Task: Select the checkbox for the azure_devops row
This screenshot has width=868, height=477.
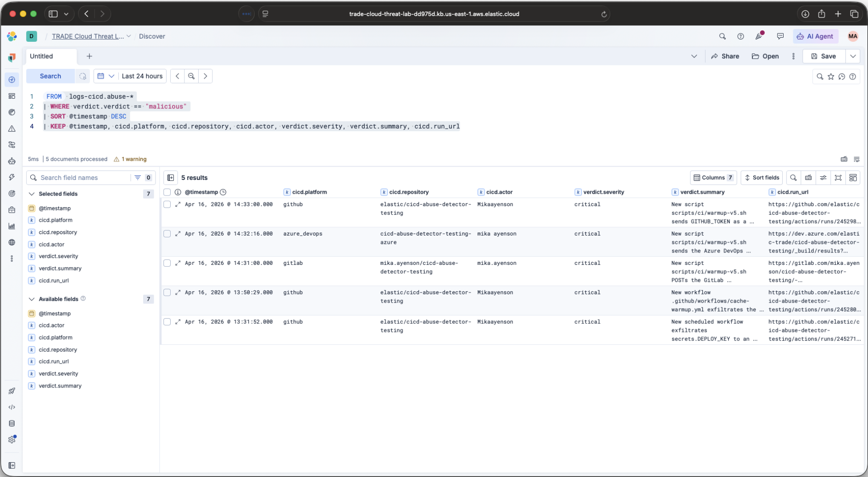Action: (x=167, y=234)
